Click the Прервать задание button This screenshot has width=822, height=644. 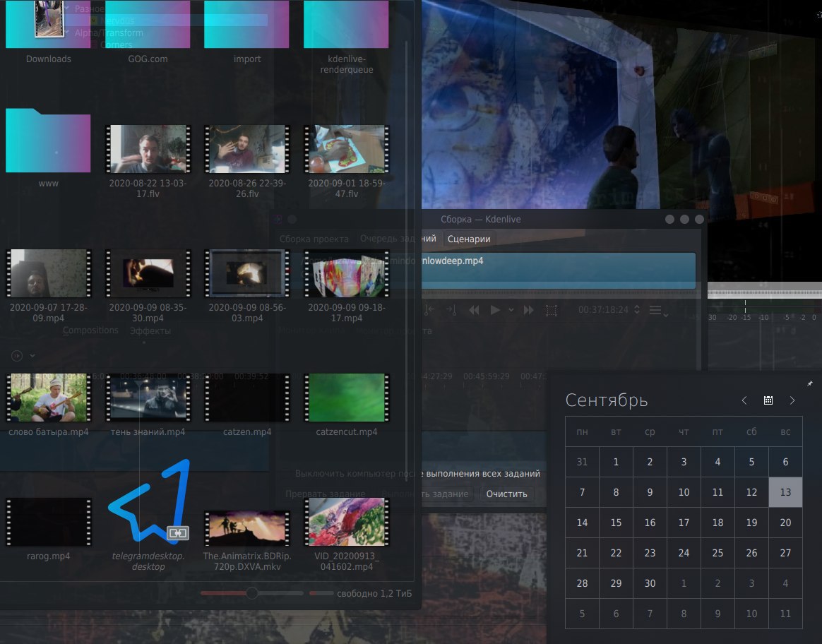coord(325,494)
